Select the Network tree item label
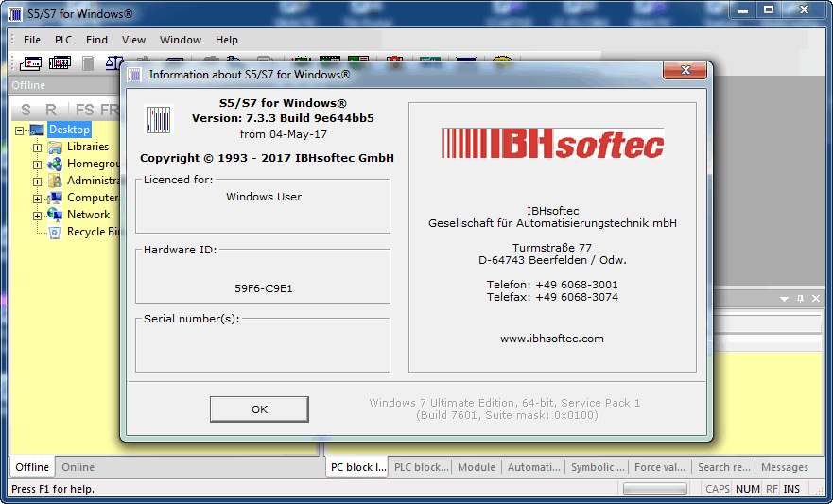 (x=88, y=215)
